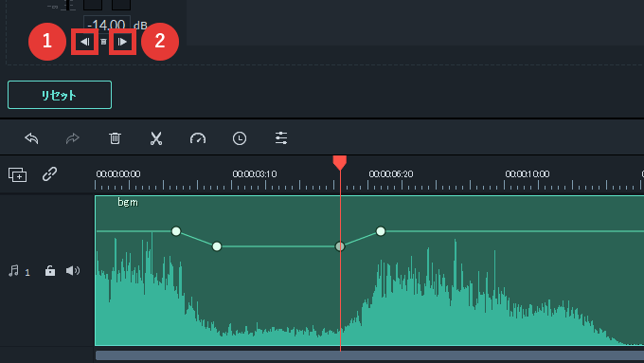Delete the selected clip via toolbar trash
The height and width of the screenshot is (363, 644).
115,138
